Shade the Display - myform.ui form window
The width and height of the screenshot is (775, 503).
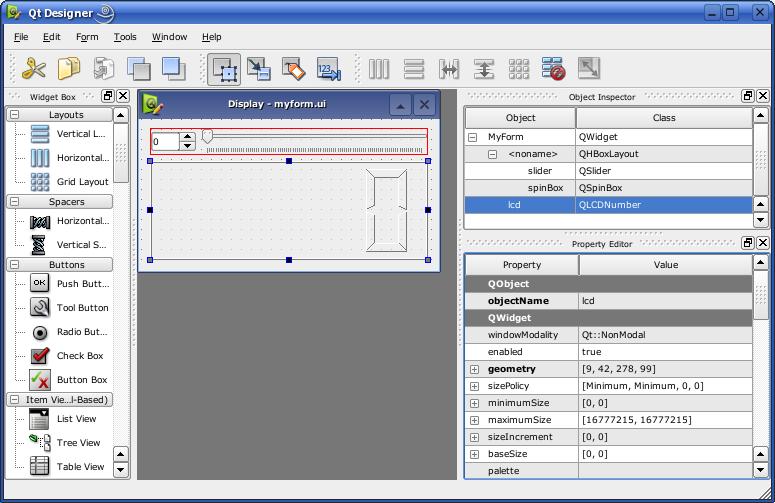400,105
